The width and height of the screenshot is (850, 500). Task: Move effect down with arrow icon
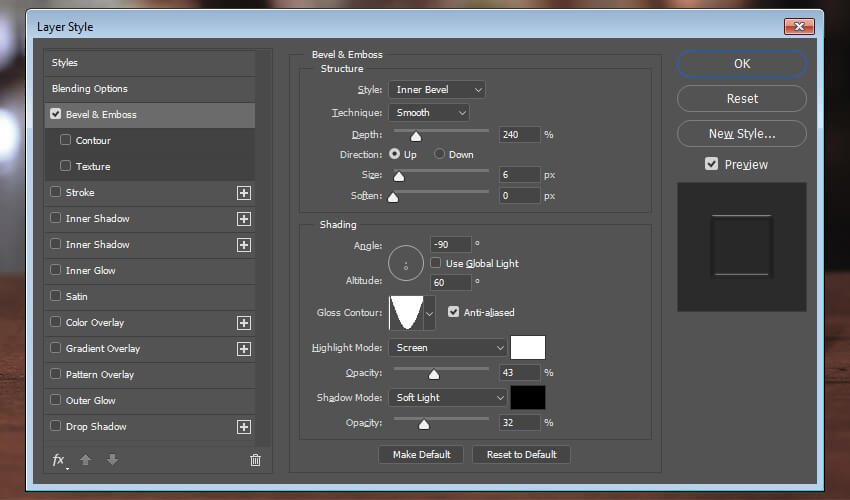[x=112, y=460]
